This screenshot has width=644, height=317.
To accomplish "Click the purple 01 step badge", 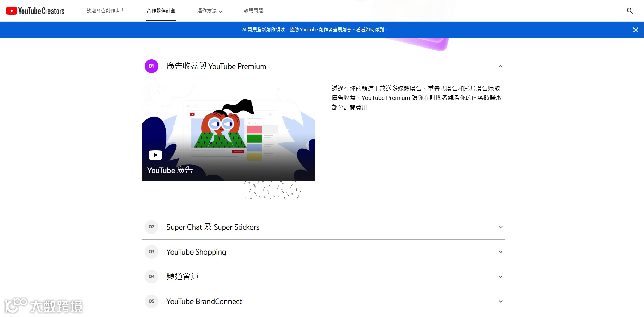I will (152, 66).
